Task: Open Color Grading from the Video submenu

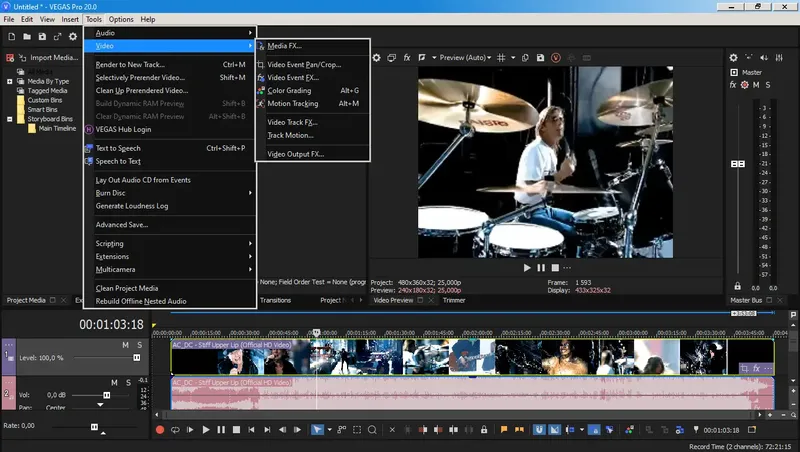Action: (x=289, y=90)
